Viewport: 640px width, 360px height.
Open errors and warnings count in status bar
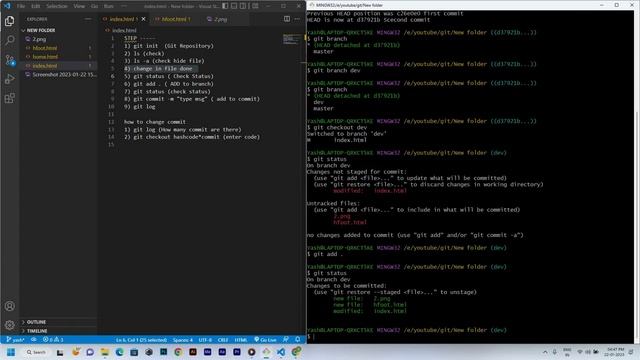[53, 340]
